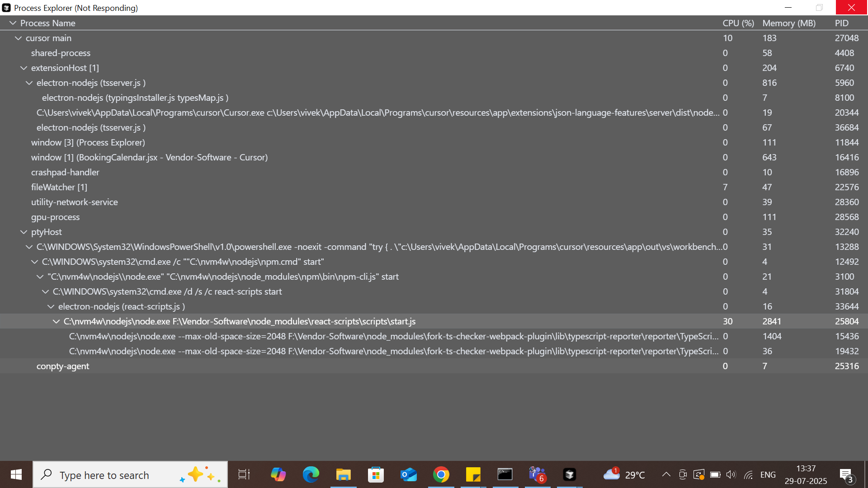The width and height of the screenshot is (868, 488).
Task: Collapse the extensionHost [1] node
Action: [24, 68]
